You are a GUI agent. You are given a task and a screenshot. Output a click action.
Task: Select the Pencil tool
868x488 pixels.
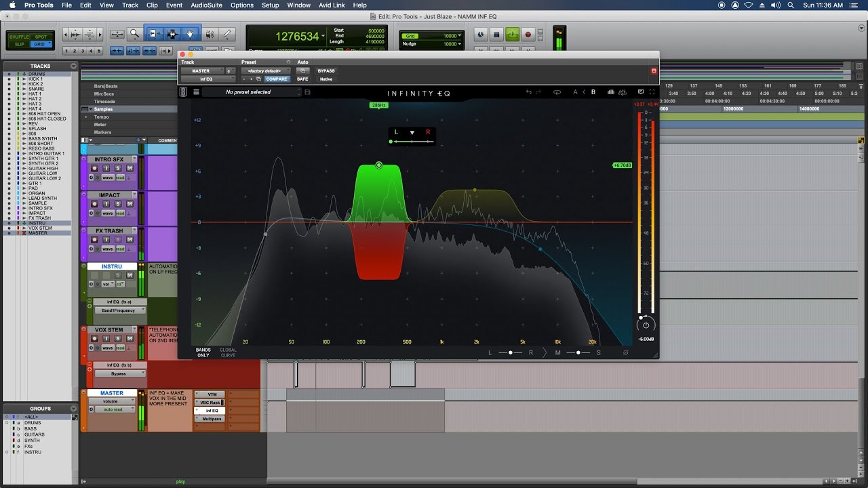228,34
